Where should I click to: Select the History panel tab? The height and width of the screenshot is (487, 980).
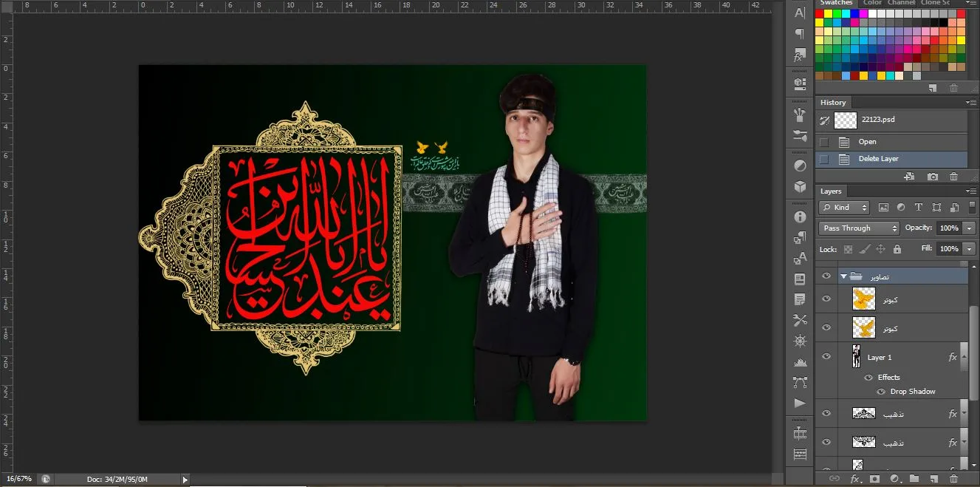click(833, 103)
